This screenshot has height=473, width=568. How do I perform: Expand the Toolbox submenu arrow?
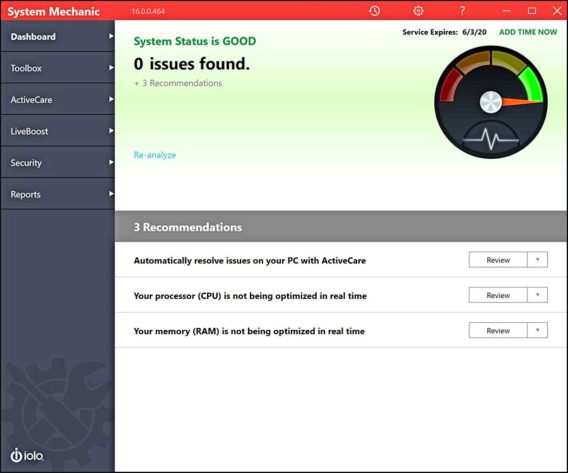coord(111,68)
